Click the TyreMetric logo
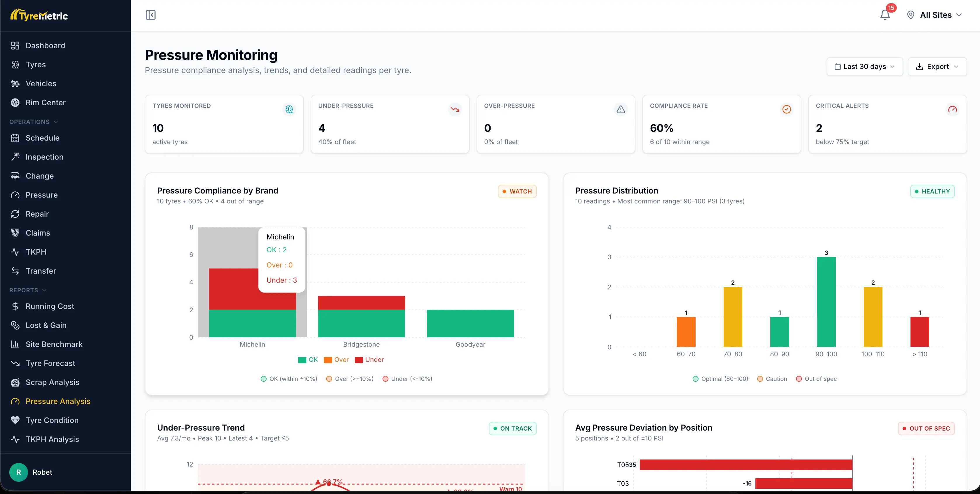 39,15
